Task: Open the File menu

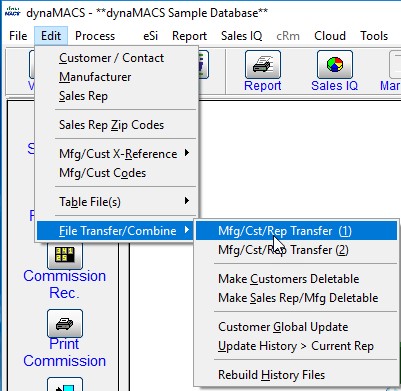Action: 18,36
